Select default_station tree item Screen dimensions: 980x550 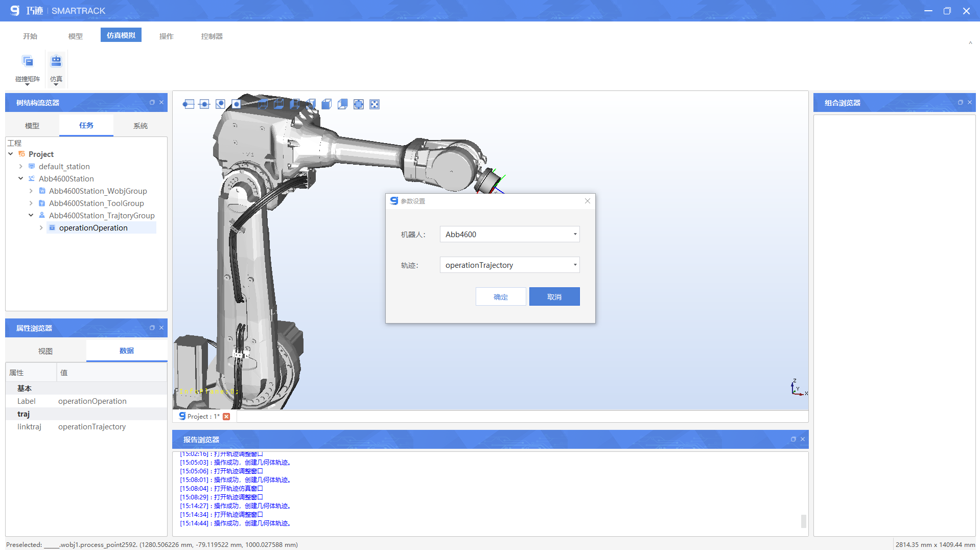(64, 166)
